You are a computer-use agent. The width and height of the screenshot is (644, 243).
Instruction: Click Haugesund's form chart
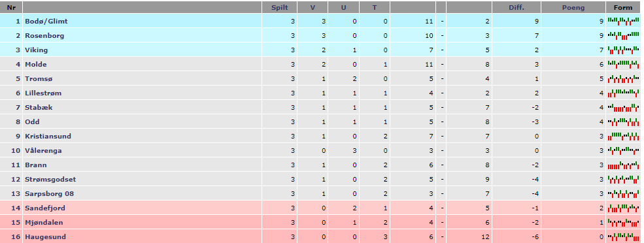click(x=624, y=236)
